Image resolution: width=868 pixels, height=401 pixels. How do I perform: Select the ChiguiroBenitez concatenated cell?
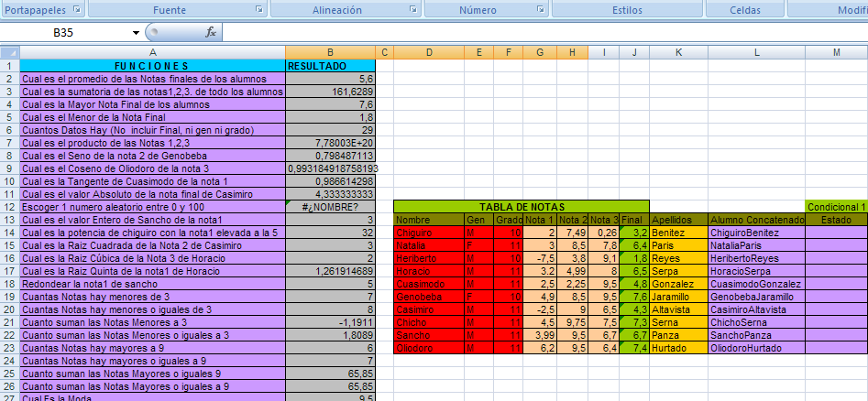pos(756,233)
